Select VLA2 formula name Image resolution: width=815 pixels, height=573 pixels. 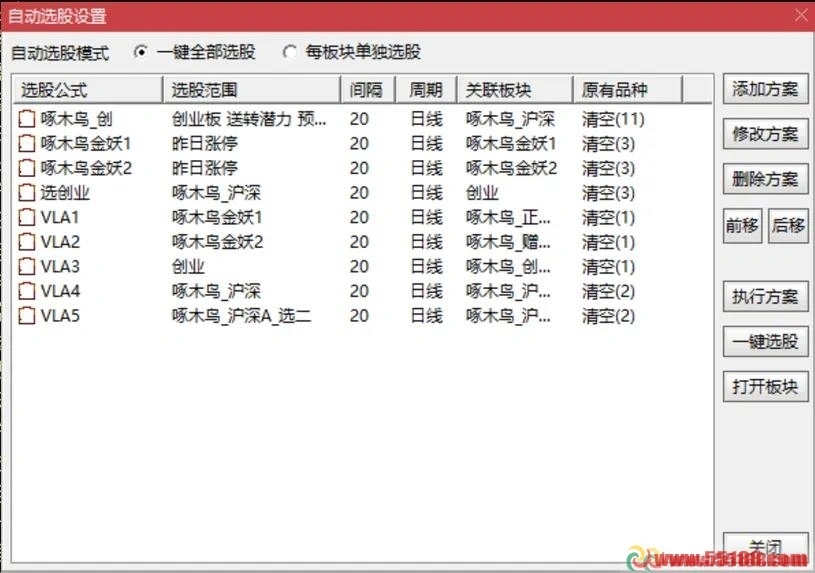[60, 242]
